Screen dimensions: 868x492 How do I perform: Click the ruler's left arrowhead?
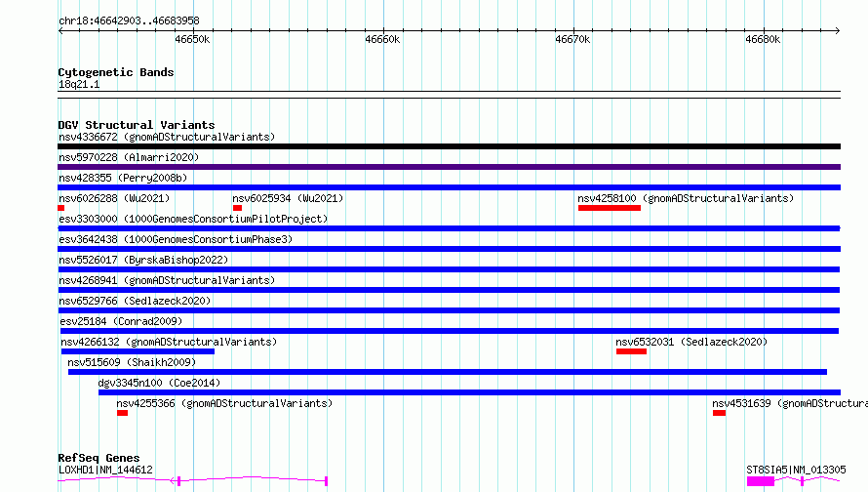tap(60, 30)
